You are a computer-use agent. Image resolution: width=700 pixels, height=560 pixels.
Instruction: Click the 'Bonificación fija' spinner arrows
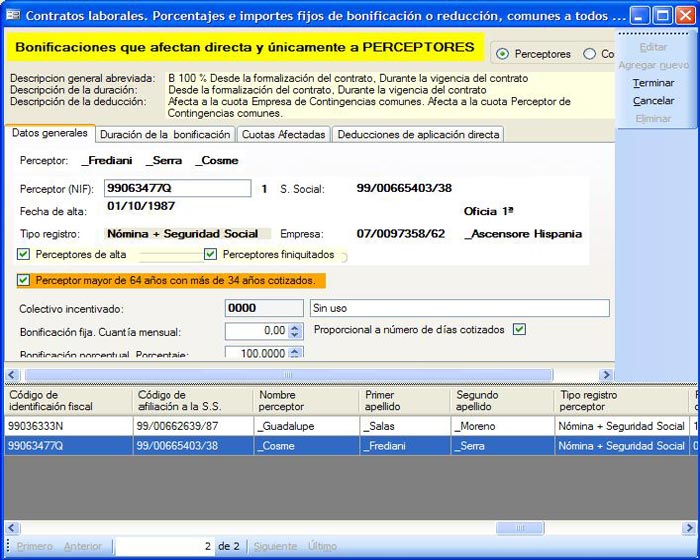click(295, 331)
